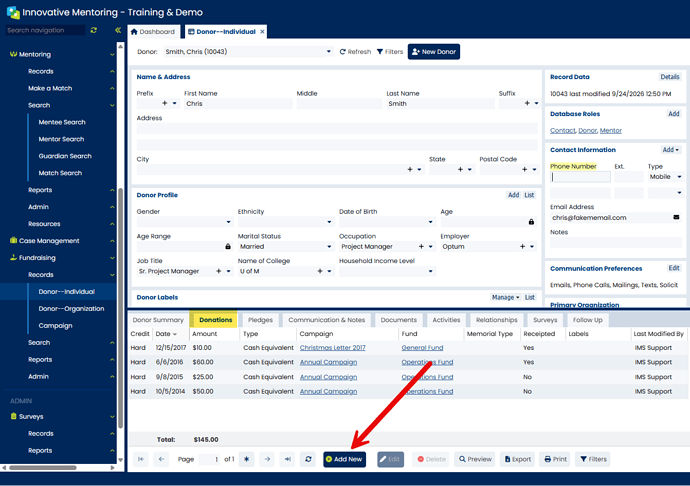Collapse the Mentoring section in sidebar

112,55
